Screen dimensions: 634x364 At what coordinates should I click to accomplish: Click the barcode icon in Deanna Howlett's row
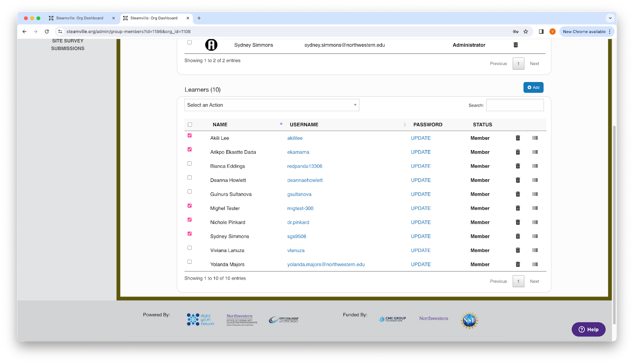click(535, 180)
